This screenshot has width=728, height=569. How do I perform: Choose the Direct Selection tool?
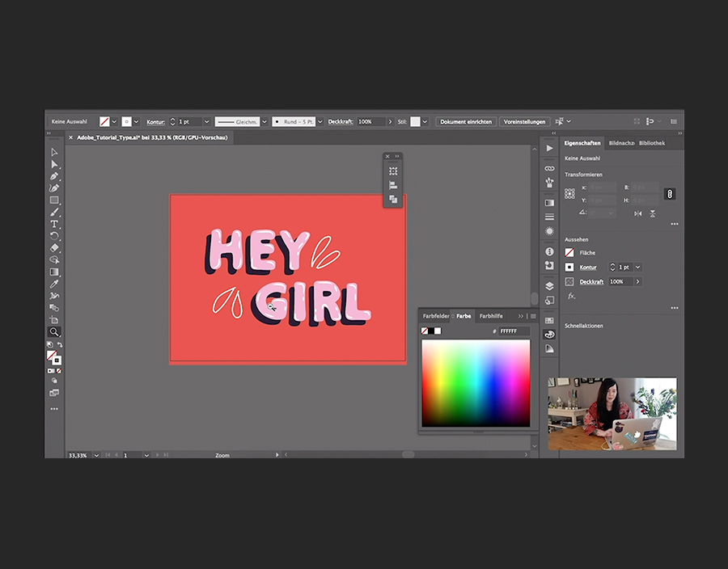54,164
